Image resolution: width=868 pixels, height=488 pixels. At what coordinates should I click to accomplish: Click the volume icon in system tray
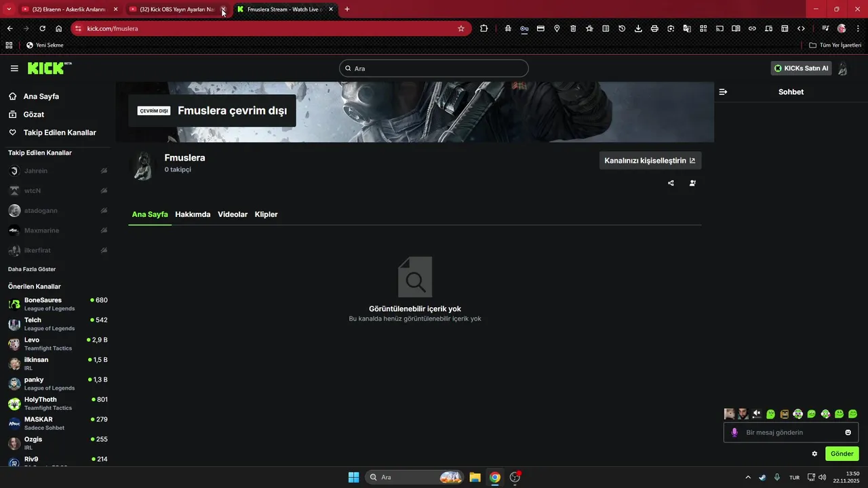tap(823, 477)
